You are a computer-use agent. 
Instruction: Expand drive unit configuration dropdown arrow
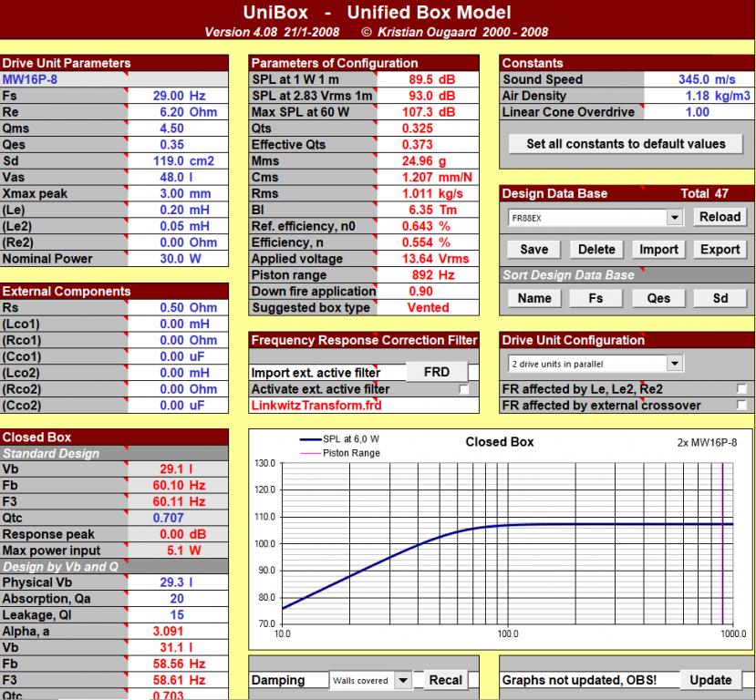(x=675, y=364)
